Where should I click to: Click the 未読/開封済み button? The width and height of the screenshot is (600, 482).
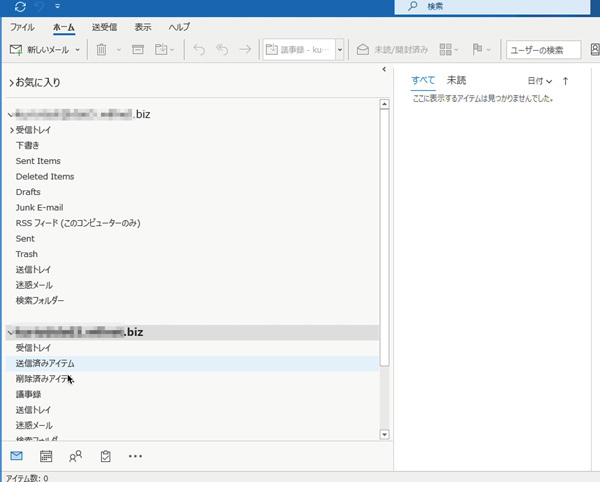pos(392,50)
